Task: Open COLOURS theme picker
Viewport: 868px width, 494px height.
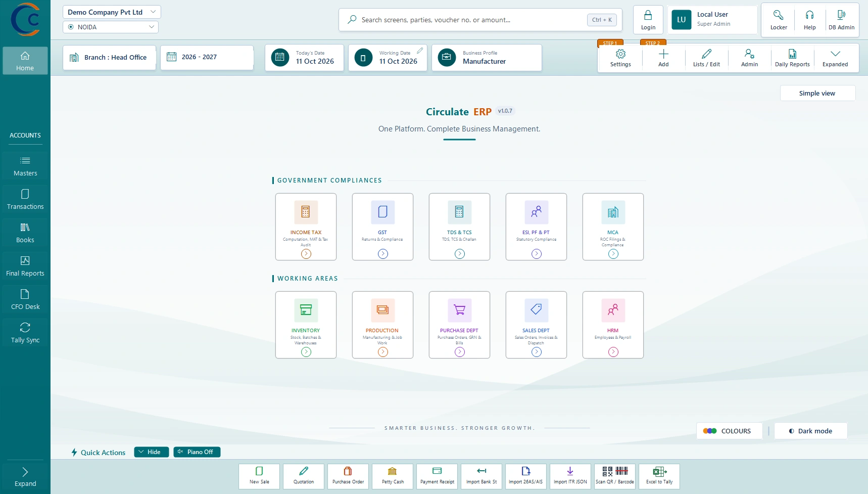Action: coord(729,431)
